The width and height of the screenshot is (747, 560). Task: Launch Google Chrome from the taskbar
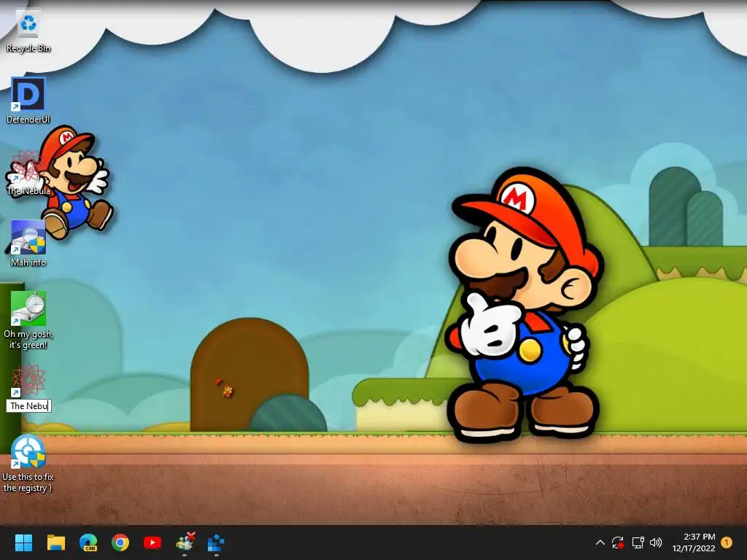(120, 542)
